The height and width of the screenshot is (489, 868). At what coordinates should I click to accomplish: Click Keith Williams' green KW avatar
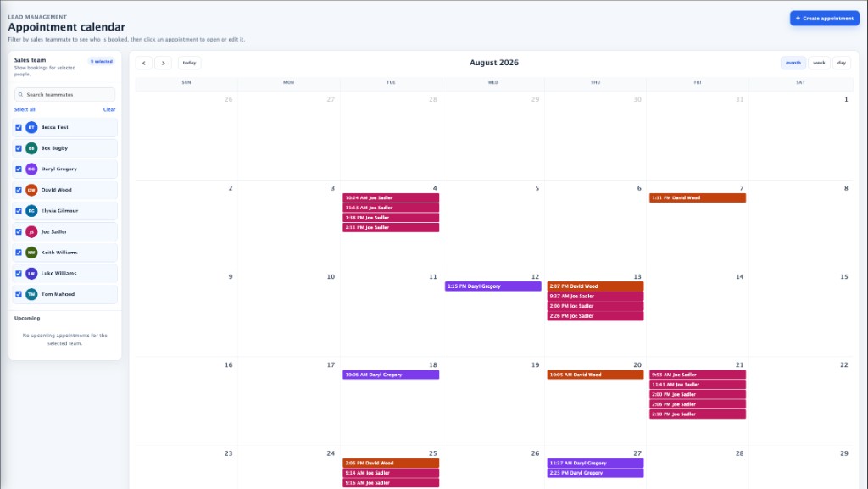pyautogui.click(x=31, y=253)
